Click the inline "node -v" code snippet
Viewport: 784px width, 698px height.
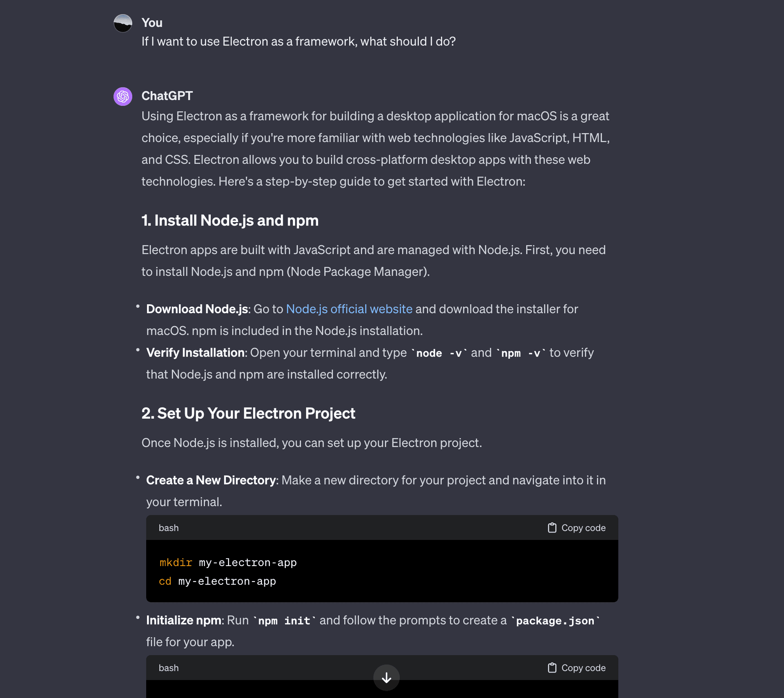click(x=439, y=353)
